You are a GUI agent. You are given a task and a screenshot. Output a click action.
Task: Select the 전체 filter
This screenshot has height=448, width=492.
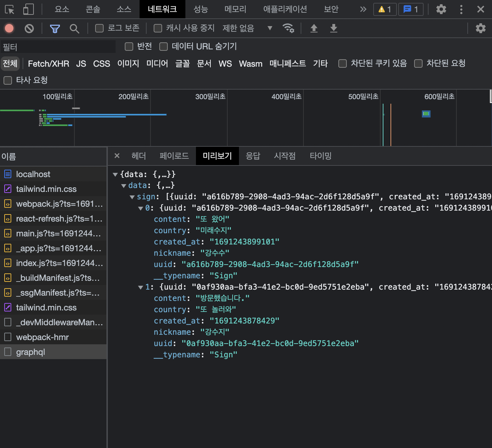(10, 63)
